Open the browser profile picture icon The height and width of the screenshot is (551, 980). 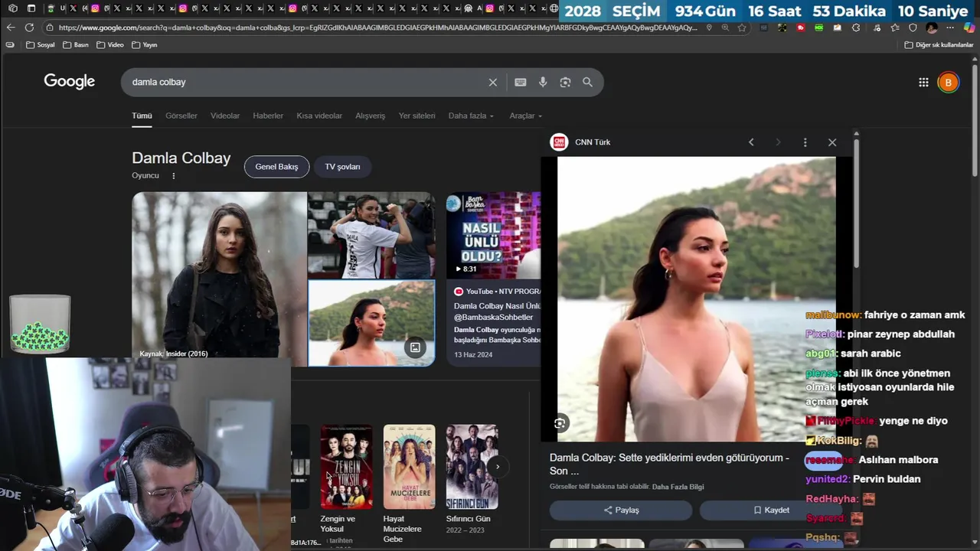click(932, 28)
